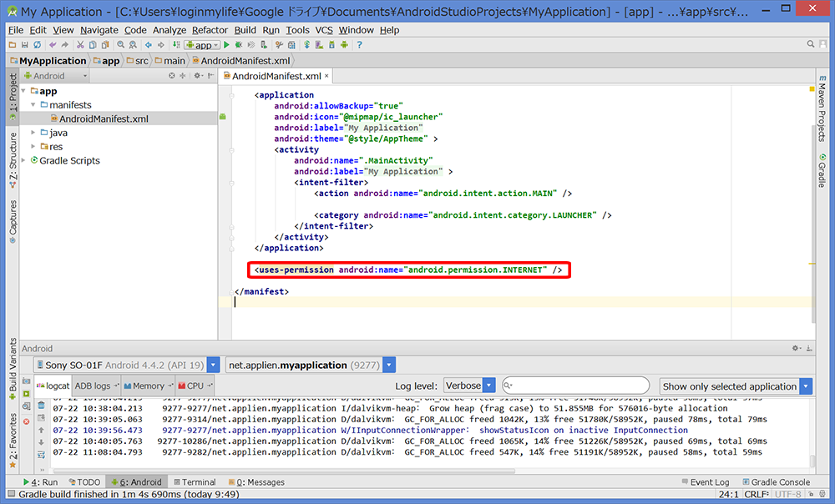Open the AVD Manager toolbar icon
The height and width of the screenshot is (504, 835).
(319, 45)
